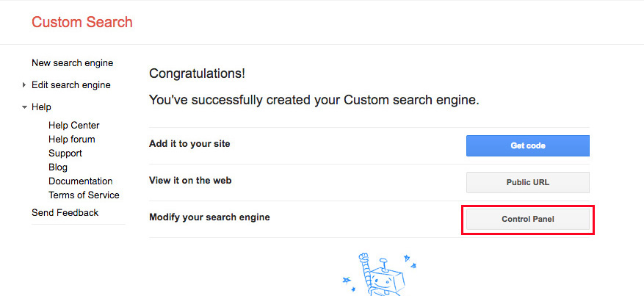Screen dimensions: 644x296
Task: Visit the Help forum link
Action: (71, 139)
